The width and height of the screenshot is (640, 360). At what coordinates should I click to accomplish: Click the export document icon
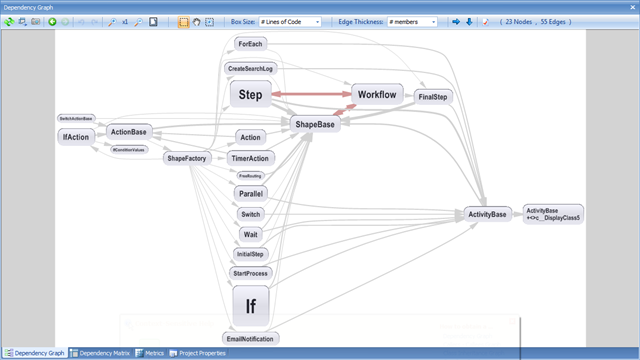(x=485, y=22)
